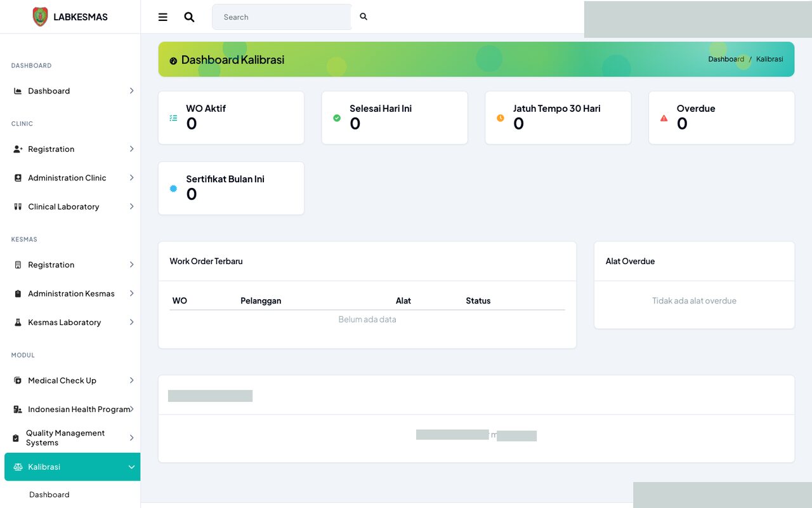Viewport: 812px width, 508px height.
Task: Click the red warning icon on Overdue card
Action: coord(664,118)
